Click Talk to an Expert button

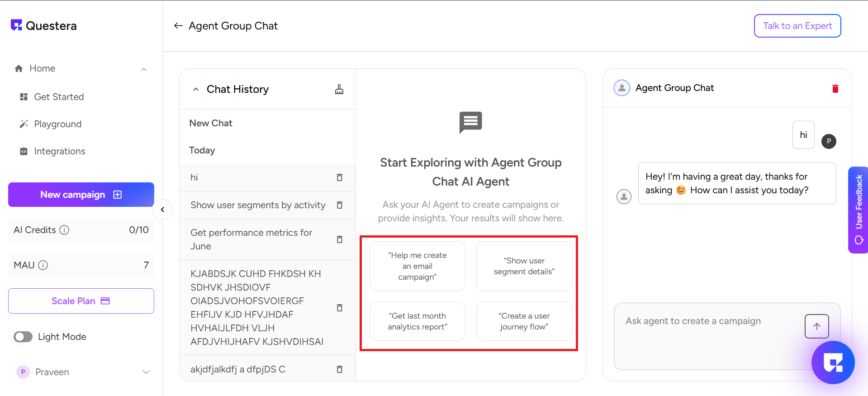(797, 26)
